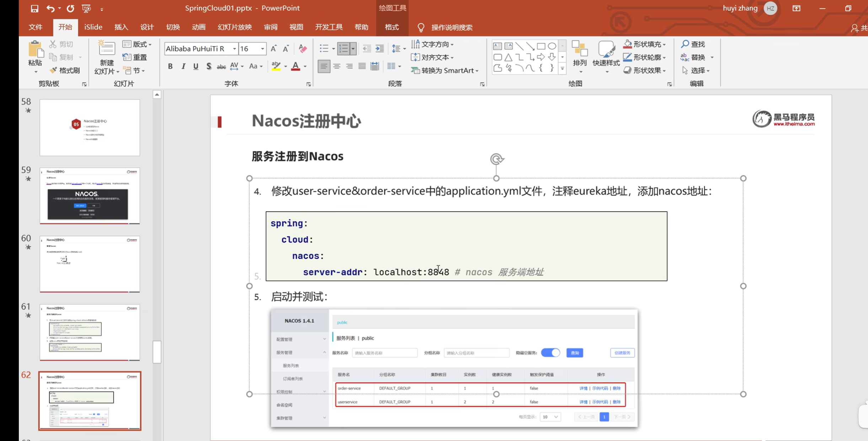This screenshot has width=868, height=441.
Task: Open the iSlide ribbon tab
Action: tap(93, 27)
